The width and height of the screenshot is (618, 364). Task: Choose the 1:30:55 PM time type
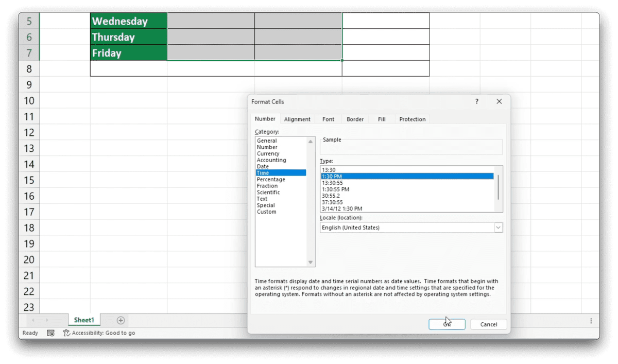407,189
